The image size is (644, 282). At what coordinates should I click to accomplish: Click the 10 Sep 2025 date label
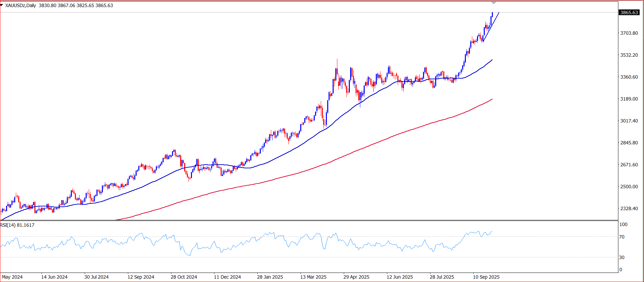coord(486,277)
